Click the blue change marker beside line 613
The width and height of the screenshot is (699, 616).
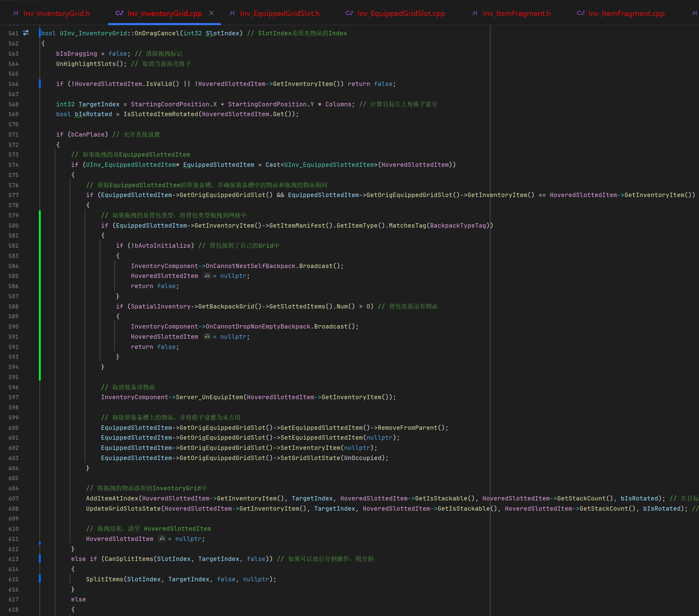40,559
